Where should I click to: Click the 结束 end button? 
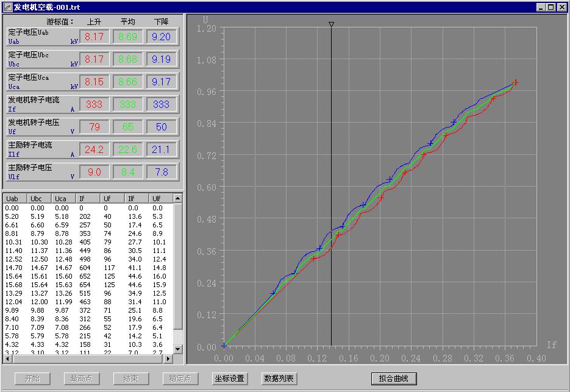point(131,379)
